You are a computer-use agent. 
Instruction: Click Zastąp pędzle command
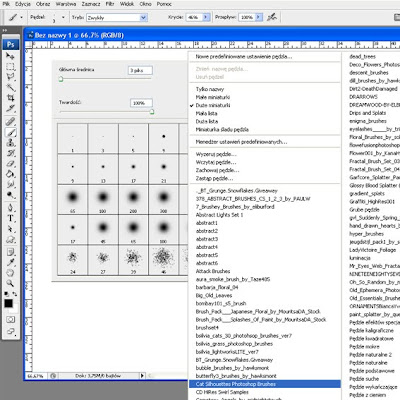pyautogui.click(x=214, y=178)
